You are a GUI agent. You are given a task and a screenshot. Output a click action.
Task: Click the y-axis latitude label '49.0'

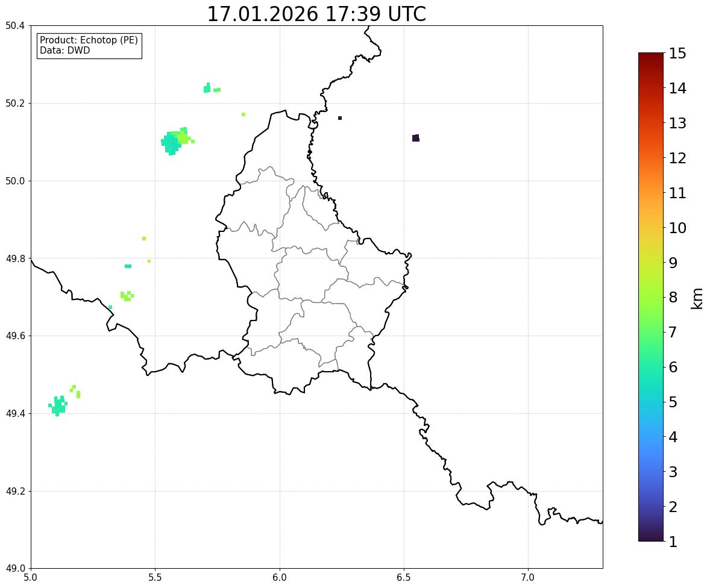tap(15, 569)
